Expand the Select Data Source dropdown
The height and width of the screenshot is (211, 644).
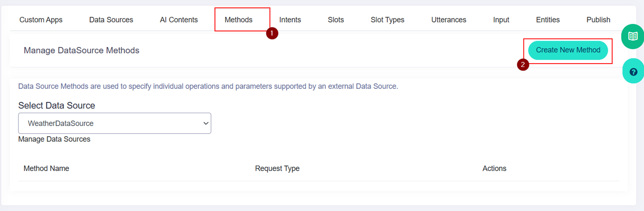pos(114,123)
